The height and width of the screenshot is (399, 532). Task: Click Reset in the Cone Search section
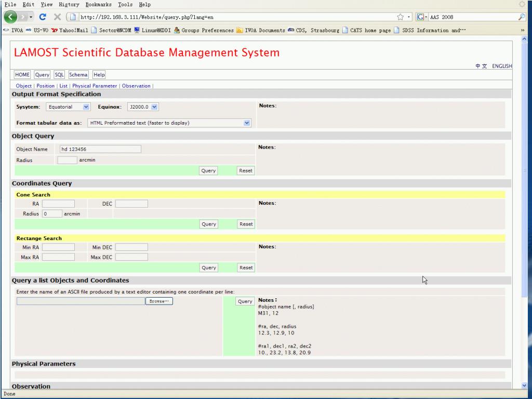coord(246,224)
